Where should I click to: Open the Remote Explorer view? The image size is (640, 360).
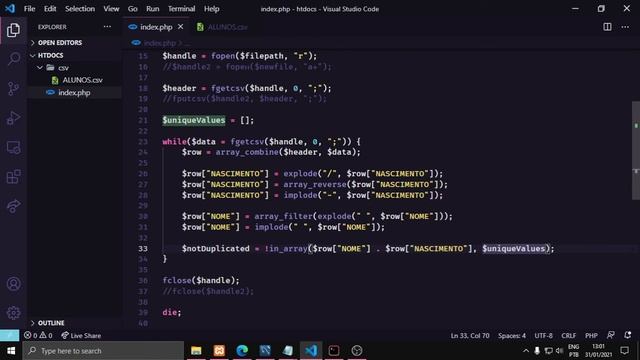(x=13, y=147)
